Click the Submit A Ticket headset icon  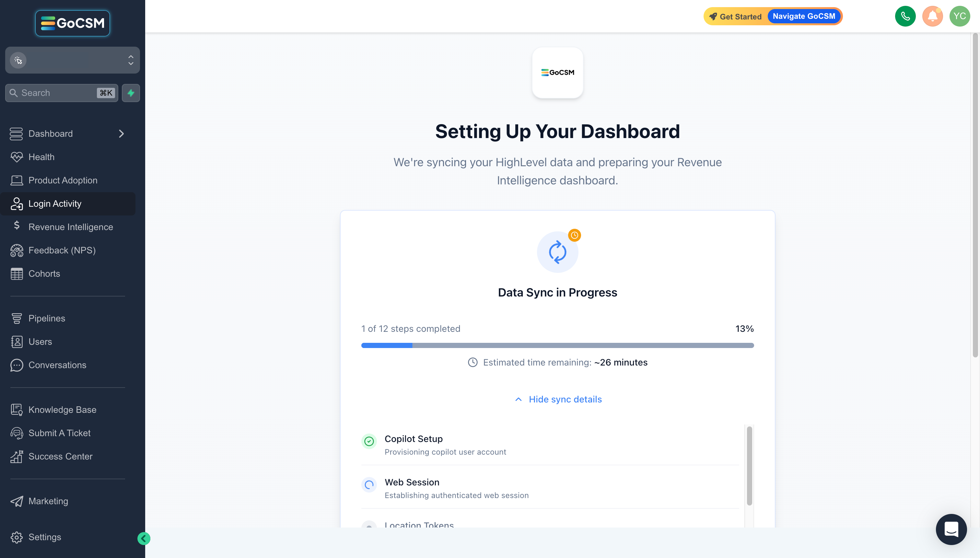tap(17, 433)
